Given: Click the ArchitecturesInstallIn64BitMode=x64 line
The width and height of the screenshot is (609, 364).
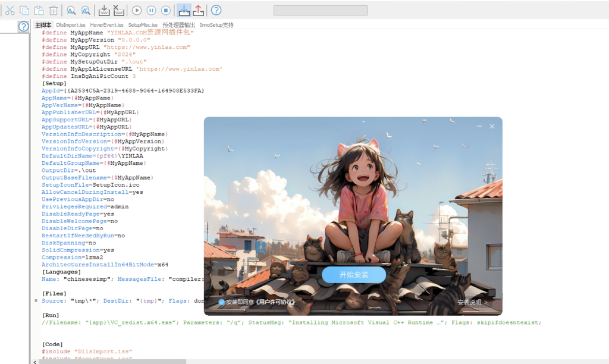Looking at the screenshot, I should 105,265.
